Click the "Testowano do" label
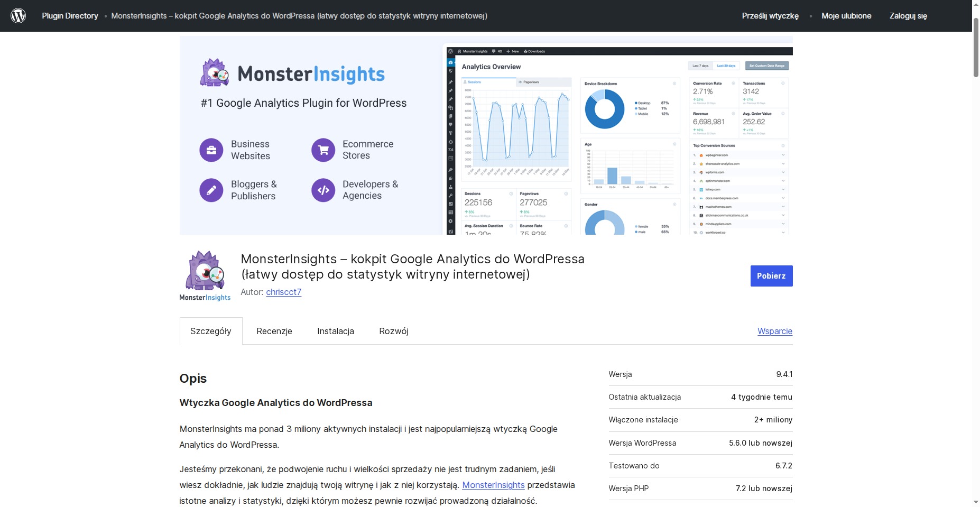 [x=634, y=466]
